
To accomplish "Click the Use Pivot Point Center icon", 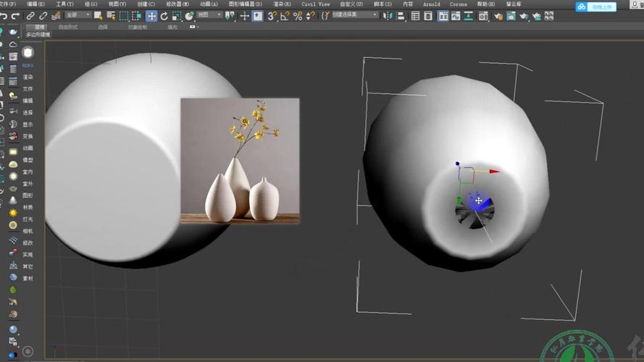I will tap(230, 16).
